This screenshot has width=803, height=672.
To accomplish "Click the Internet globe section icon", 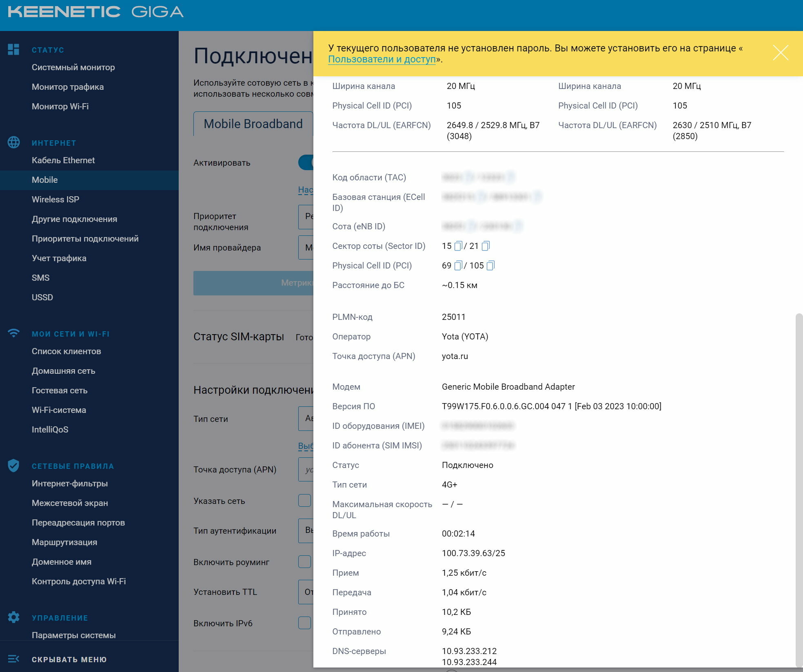I will tap(13, 142).
